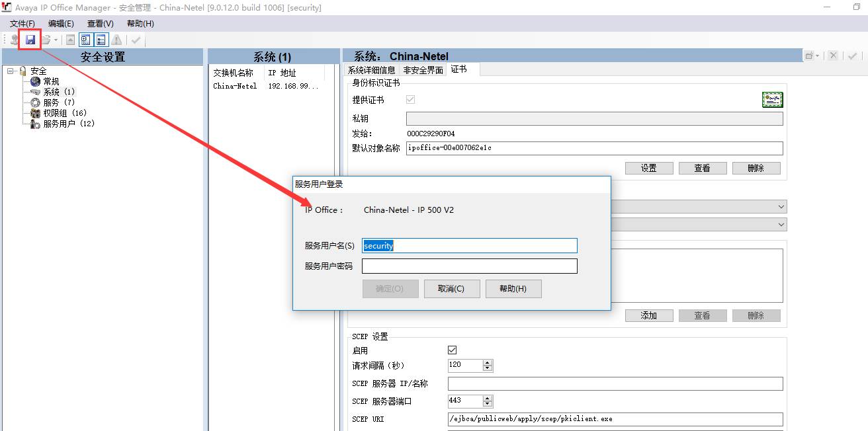The image size is (868, 431).
Task: Click the 服务用户名 field in login dialog
Action: point(470,246)
